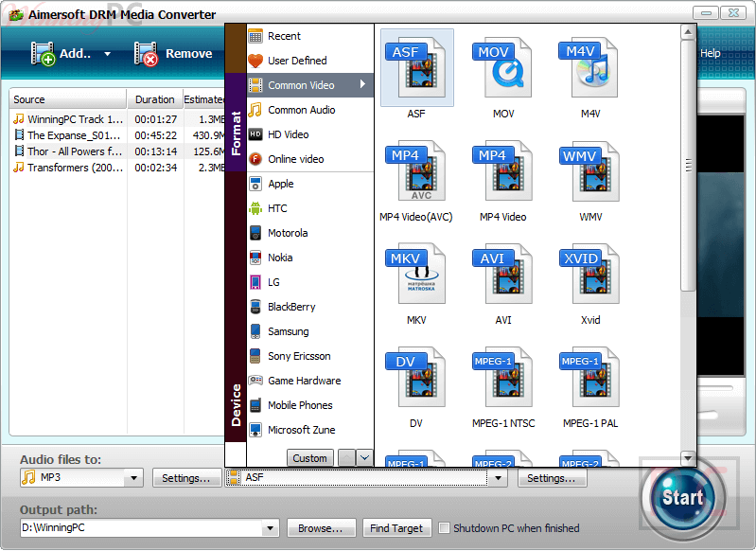This screenshot has height=551, width=756.
Task: Click the Remove file icon
Action: tap(146, 54)
